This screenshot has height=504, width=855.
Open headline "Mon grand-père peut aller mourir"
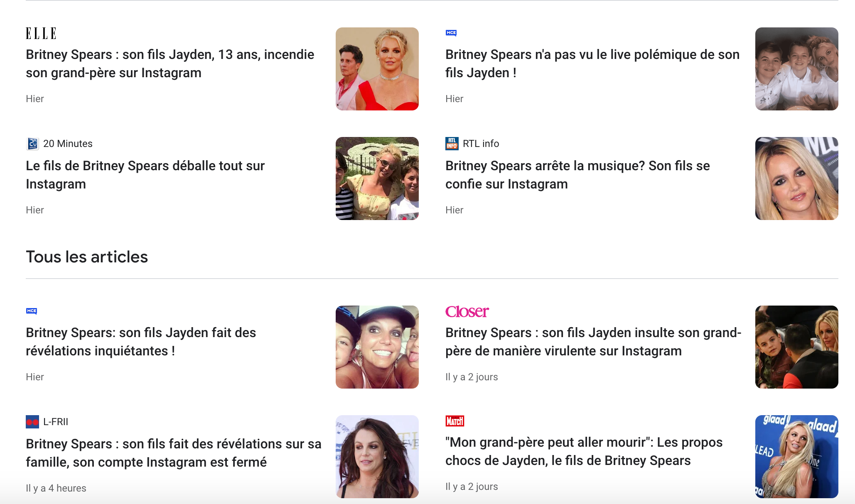(584, 451)
